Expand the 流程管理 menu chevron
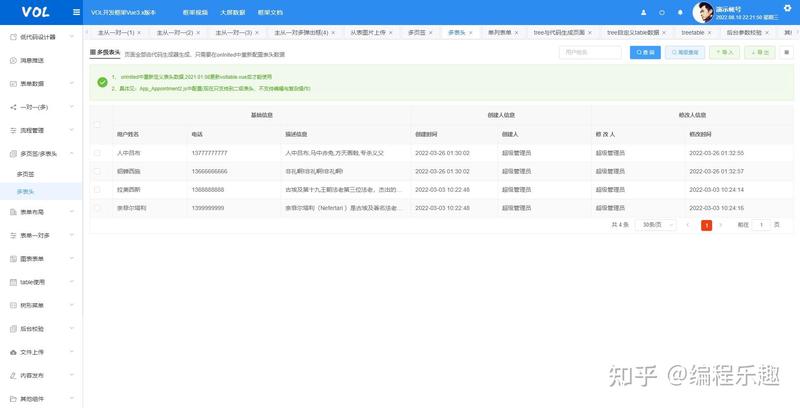This screenshot has width=800, height=408. tap(71, 131)
